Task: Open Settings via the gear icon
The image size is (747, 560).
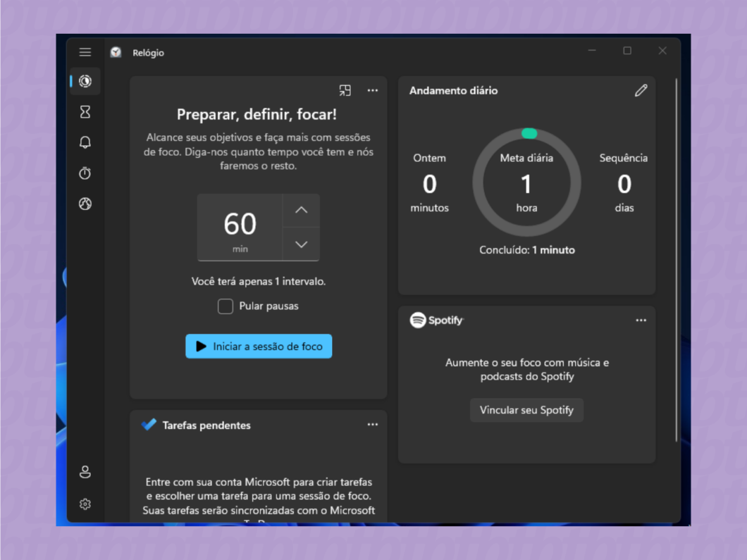Action: pyautogui.click(x=85, y=504)
